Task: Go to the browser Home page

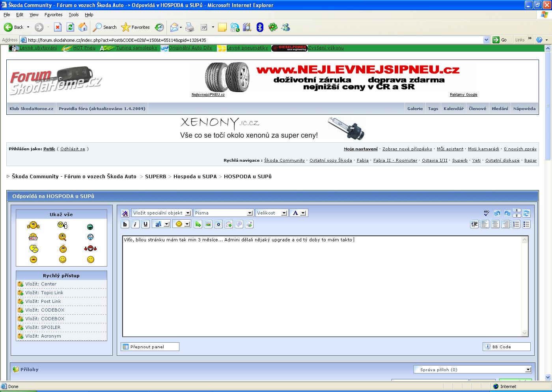Action: click(x=83, y=27)
